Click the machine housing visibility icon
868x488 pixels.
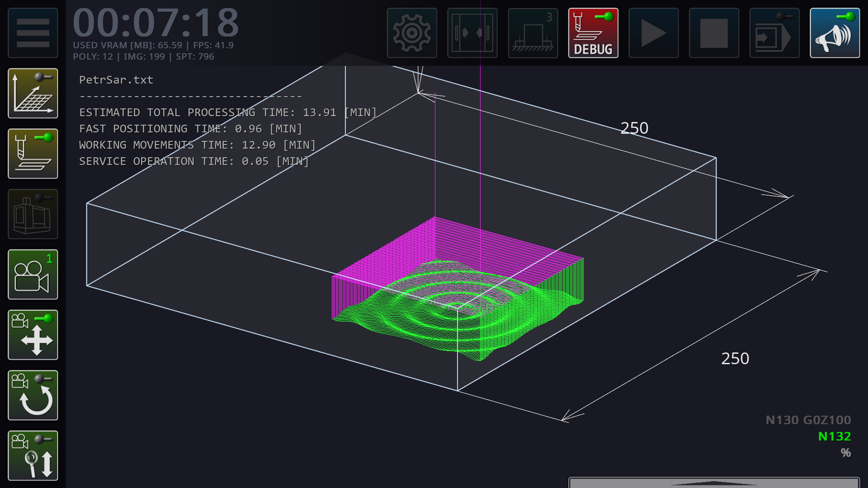tap(33, 214)
